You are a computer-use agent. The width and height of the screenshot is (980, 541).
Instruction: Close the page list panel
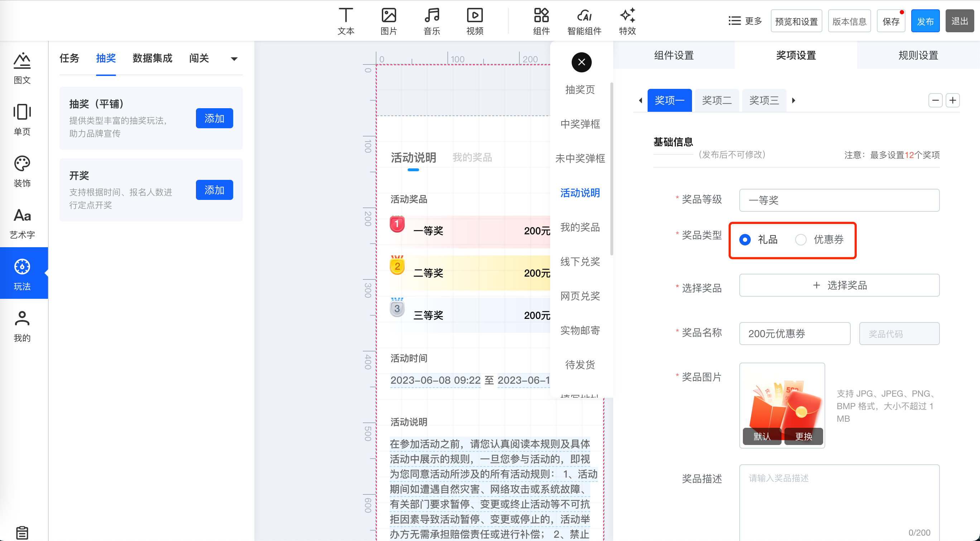click(581, 62)
